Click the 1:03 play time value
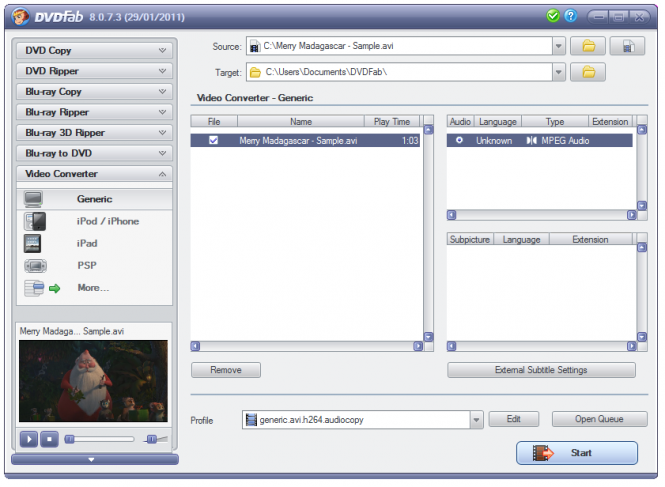Viewport: 665px width, 487px height. pos(410,140)
